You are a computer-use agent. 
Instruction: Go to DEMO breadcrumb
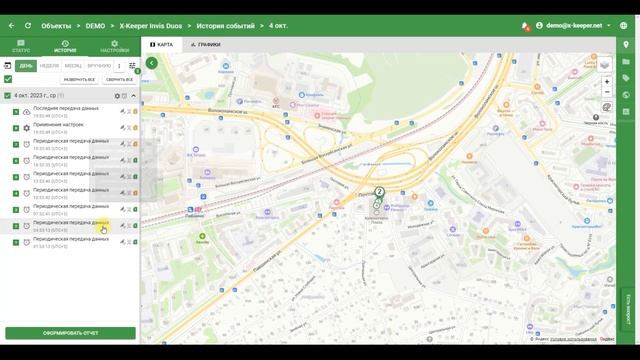[96, 26]
